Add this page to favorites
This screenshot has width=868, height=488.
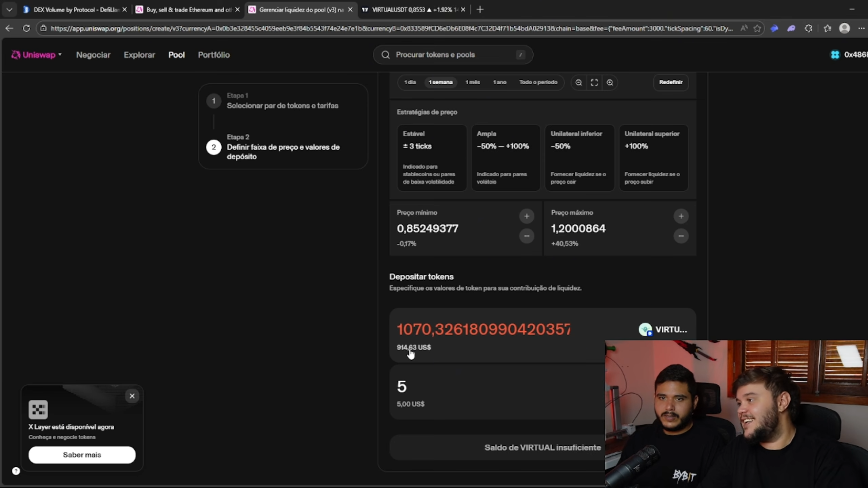point(757,28)
